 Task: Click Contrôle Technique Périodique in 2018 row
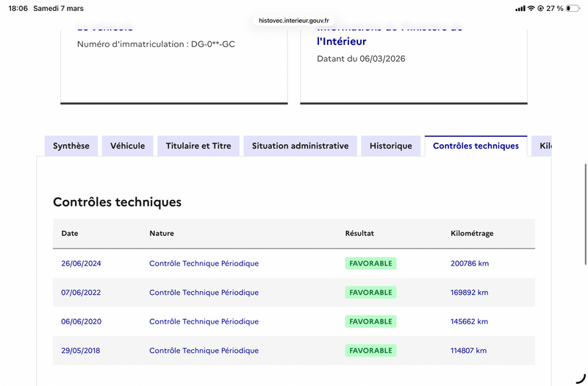tap(204, 351)
